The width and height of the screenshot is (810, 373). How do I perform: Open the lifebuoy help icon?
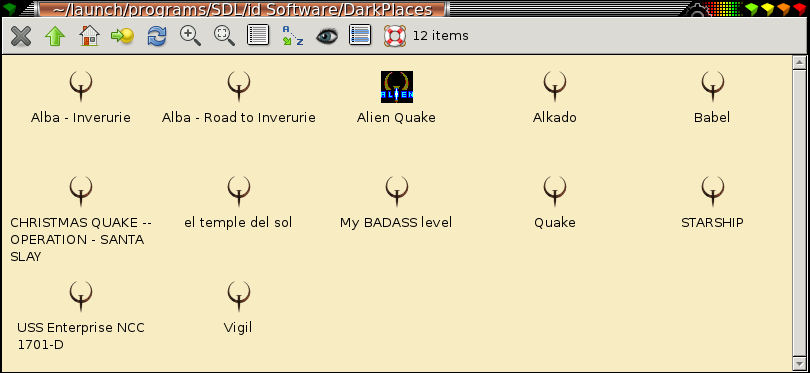click(x=395, y=36)
